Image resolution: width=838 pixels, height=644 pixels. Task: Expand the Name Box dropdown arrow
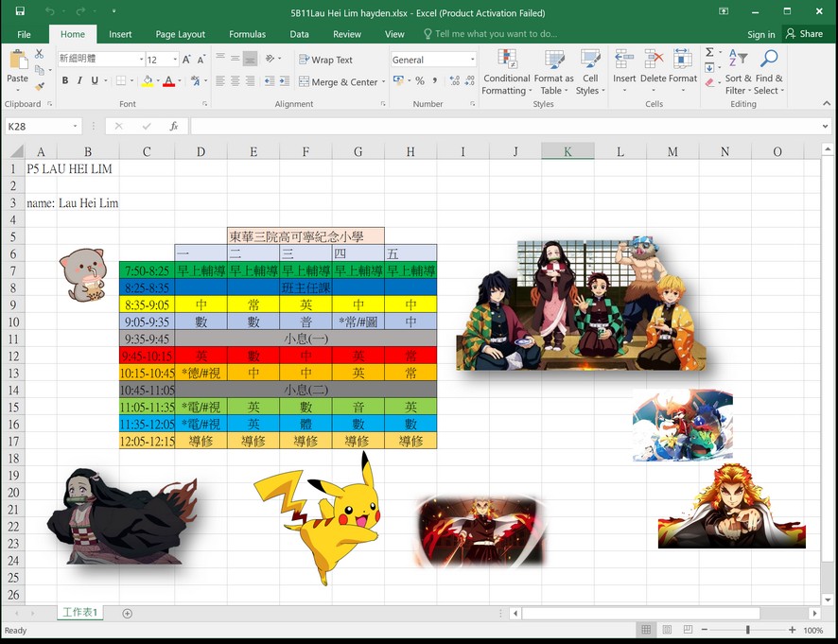coord(76,126)
